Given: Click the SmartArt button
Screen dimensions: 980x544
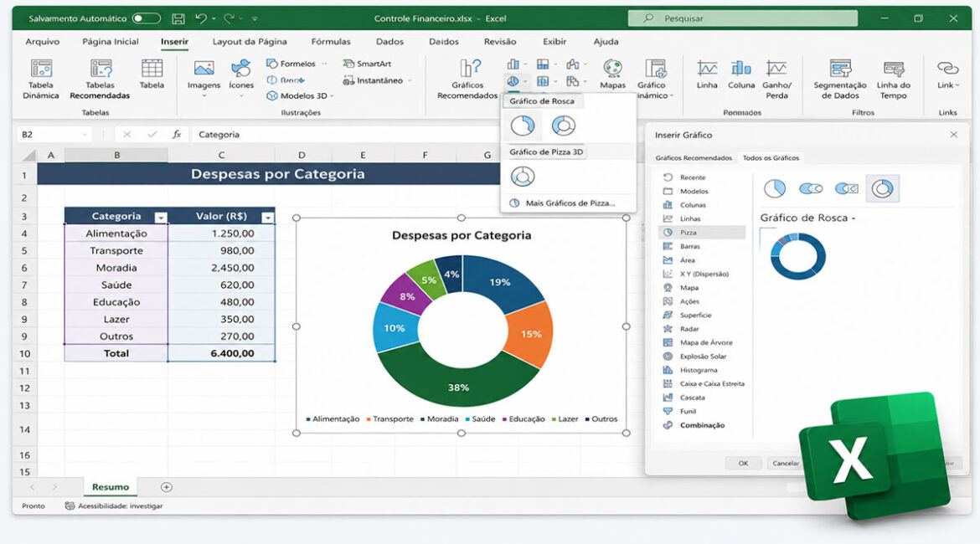Looking at the screenshot, I should tap(368, 64).
